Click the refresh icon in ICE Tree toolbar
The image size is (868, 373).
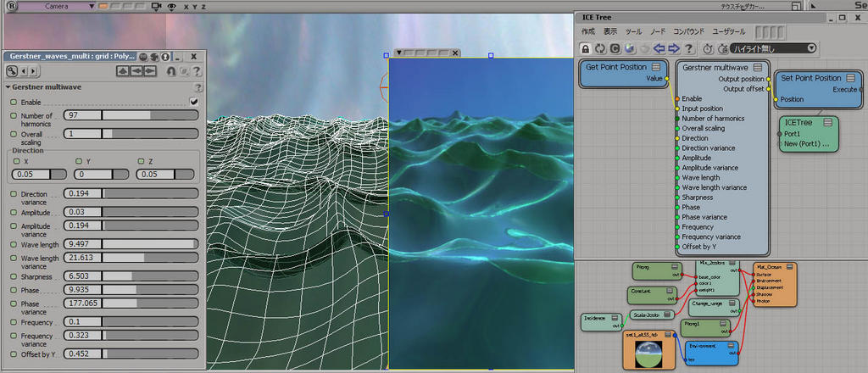[600, 48]
